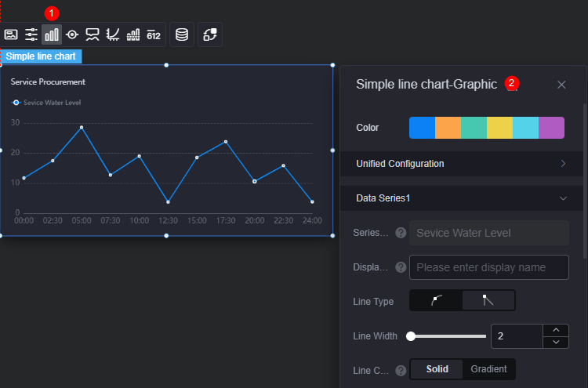Open the coordinate axis toolbar icon
Screen dimensions: 588x388
[112, 34]
